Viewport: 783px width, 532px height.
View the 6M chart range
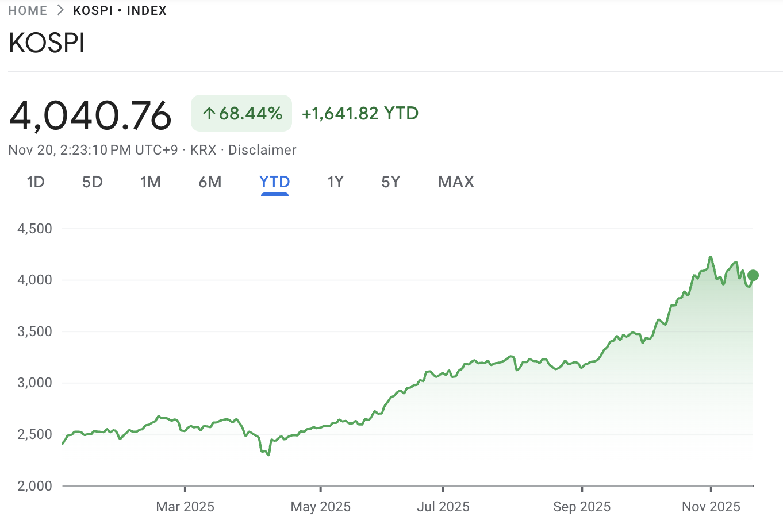click(x=210, y=182)
